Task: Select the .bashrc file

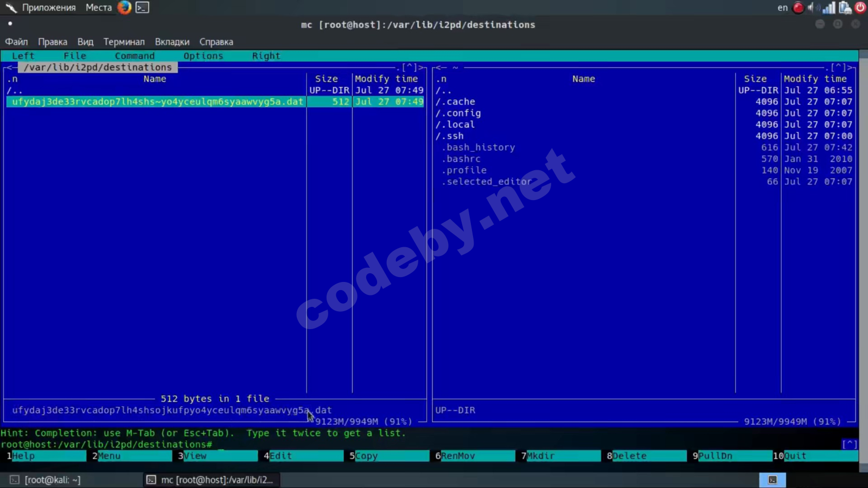Action: coord(644,159)
